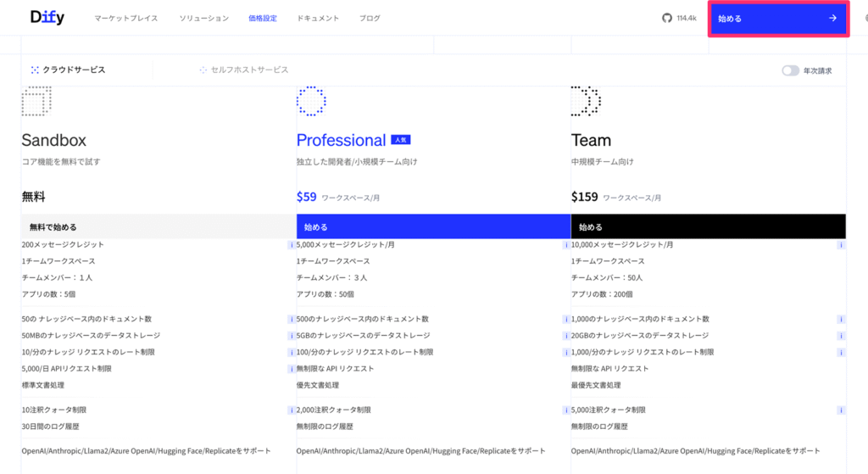The width and height of the screenshot is (868, 474).
Task: Click the Sandbox plan dotted square icon
Action: point(36,102)
